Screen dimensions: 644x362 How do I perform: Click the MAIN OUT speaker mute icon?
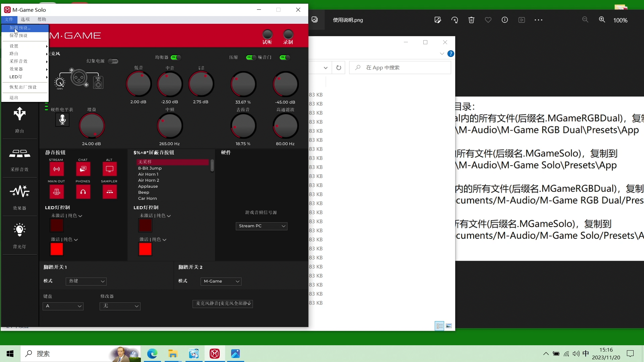pyautogui.click(x=56, y=192)
